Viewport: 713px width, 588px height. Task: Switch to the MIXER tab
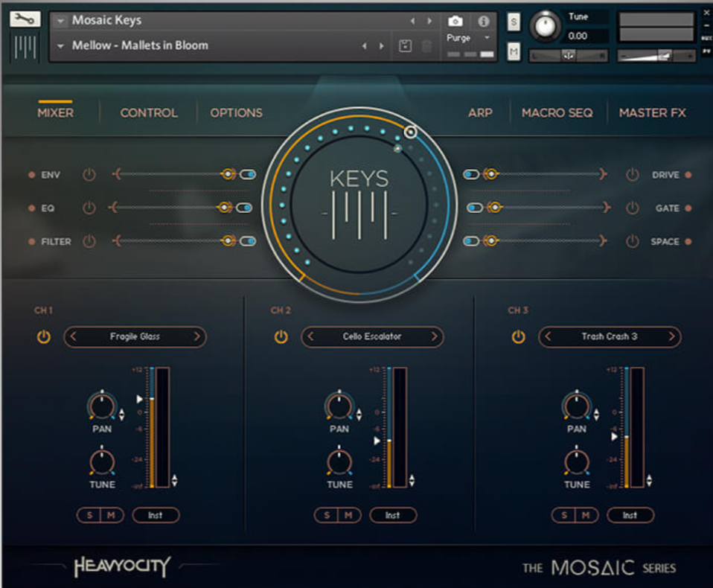(x=56, y=113)
